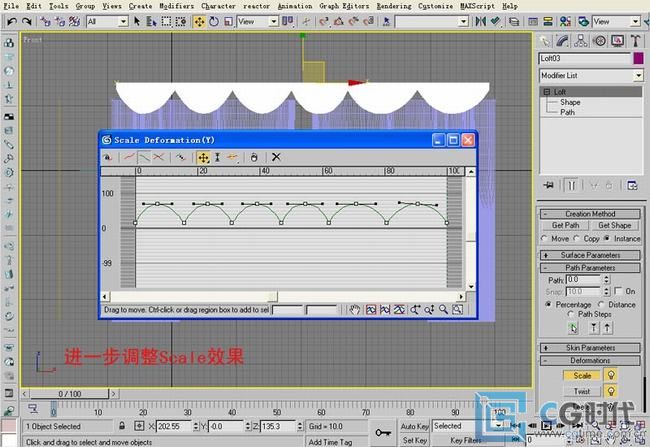
Task: Activate Select and Move in main toolbar
Action: pyautogui.click(x=199, y=21)
